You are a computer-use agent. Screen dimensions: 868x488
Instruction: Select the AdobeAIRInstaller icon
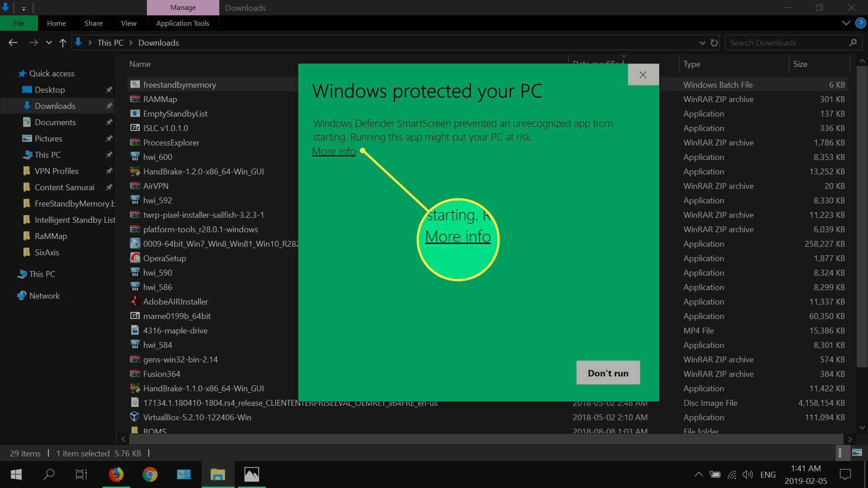point(135,301)
